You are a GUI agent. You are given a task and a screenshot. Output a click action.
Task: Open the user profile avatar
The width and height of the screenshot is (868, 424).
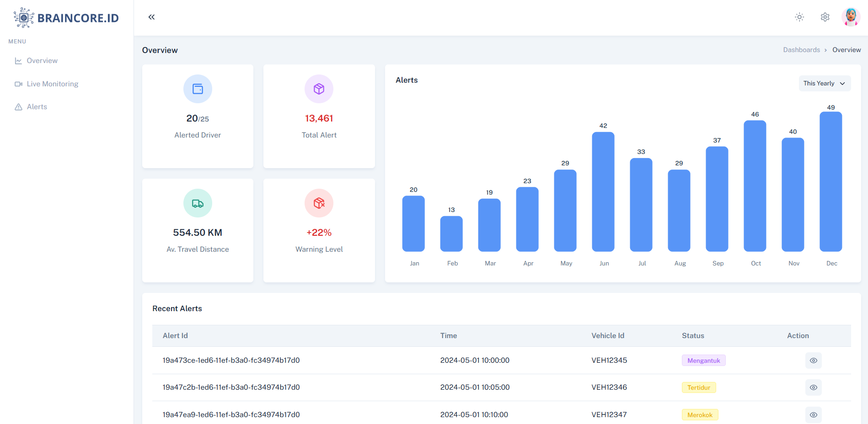click(x=851, y=17)
